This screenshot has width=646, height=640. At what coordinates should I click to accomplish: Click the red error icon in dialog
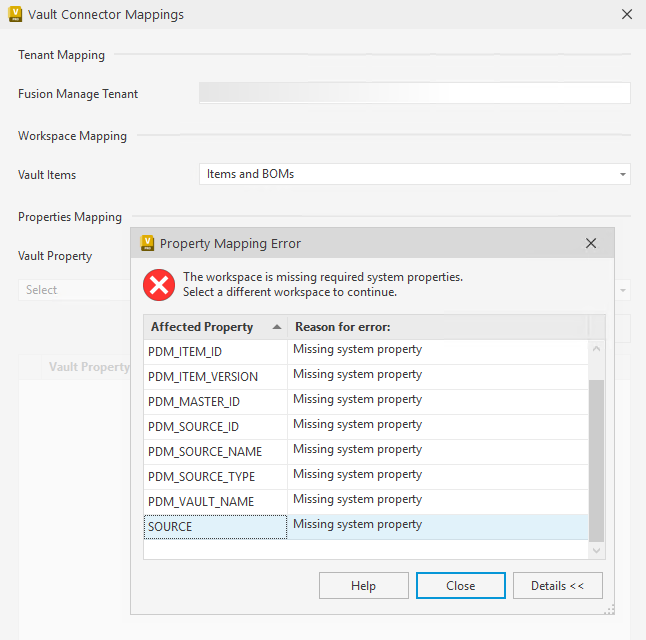[158, 285]
